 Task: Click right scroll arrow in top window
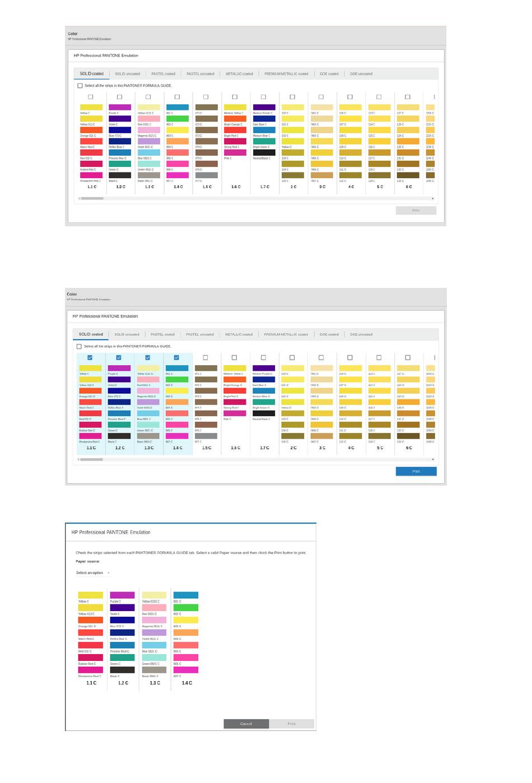[433, 198]
